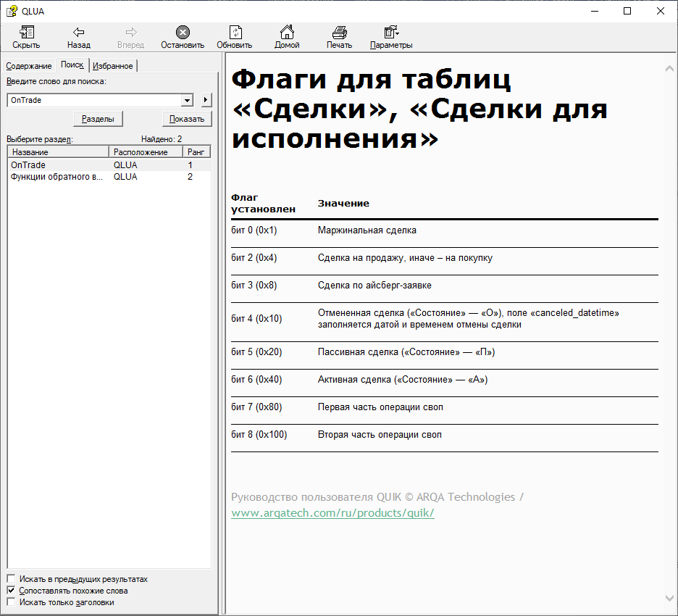Open the search operators arrow button
678x616 pixels.
tap(206, 100)
